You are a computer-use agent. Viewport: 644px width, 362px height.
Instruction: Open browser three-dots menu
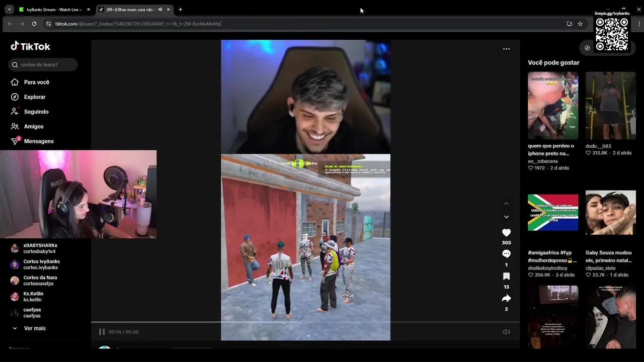point(639,24)
